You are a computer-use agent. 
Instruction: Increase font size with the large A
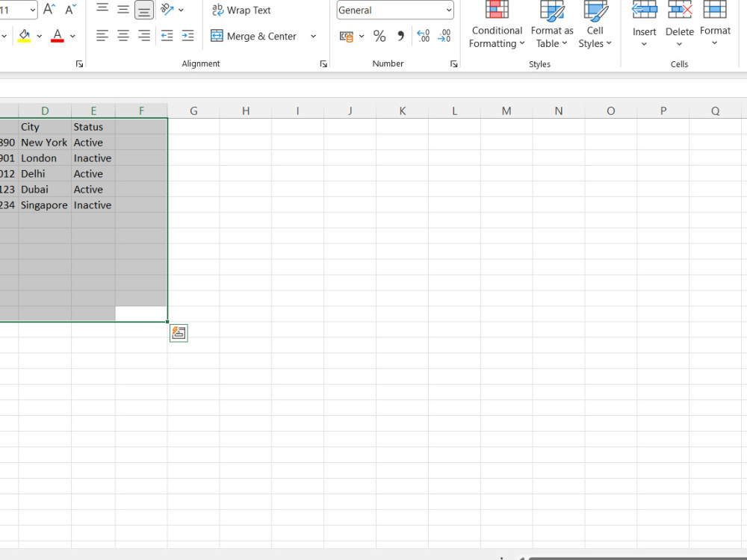click(x=49, y=9)
